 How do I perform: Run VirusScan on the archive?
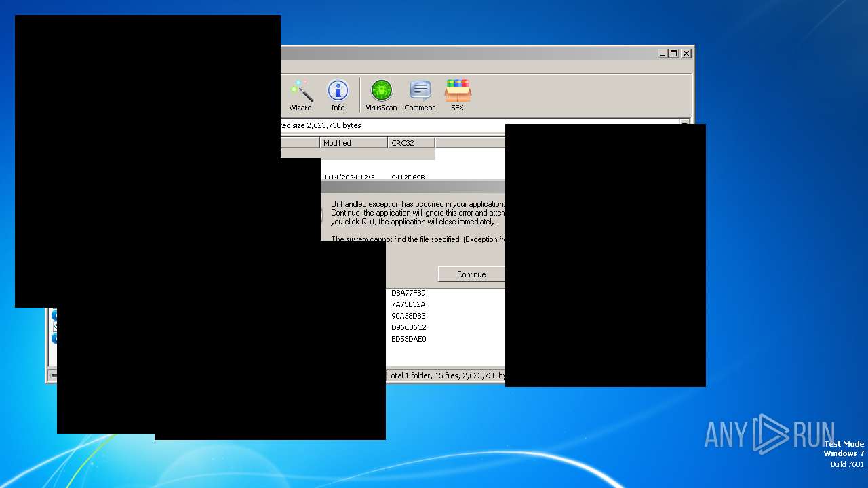(x=381, y=96)
